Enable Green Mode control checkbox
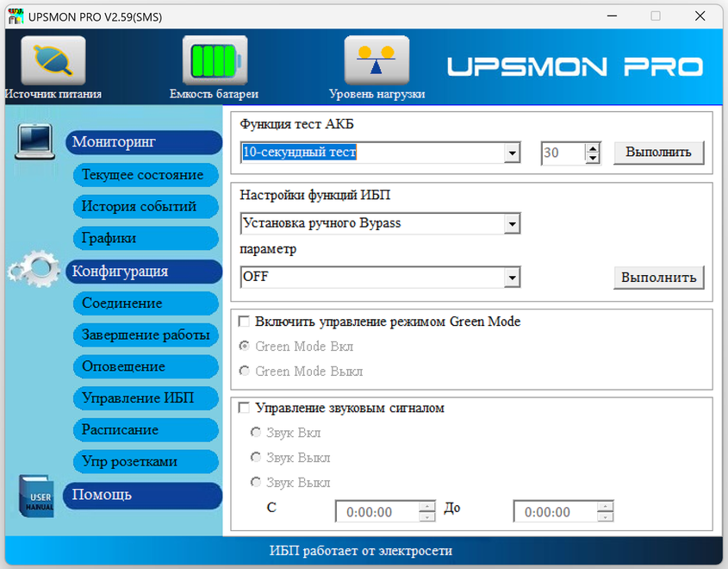Image resolution: width=728 pixels, height=569 pixels. click(x=244, y=322)
